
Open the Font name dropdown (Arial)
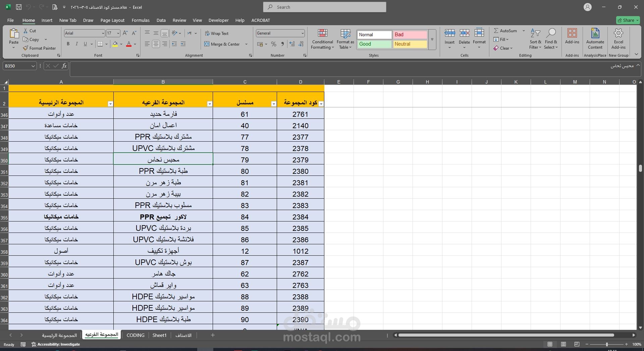(x=103, y=33)
